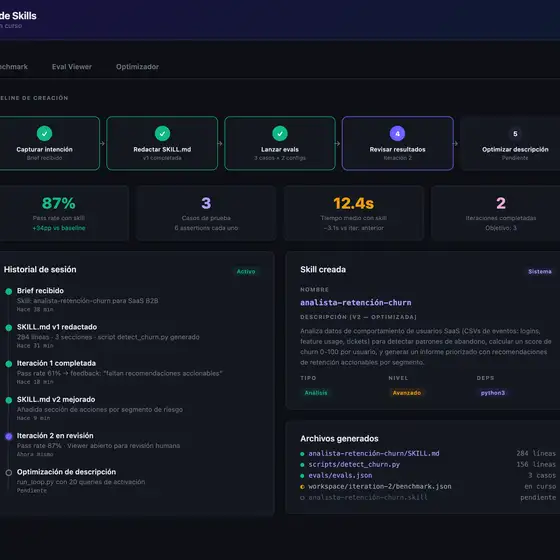Open the Lanzar evals step card
The width and height of the screenshot is (560, 560).
(x=280, y=143)
